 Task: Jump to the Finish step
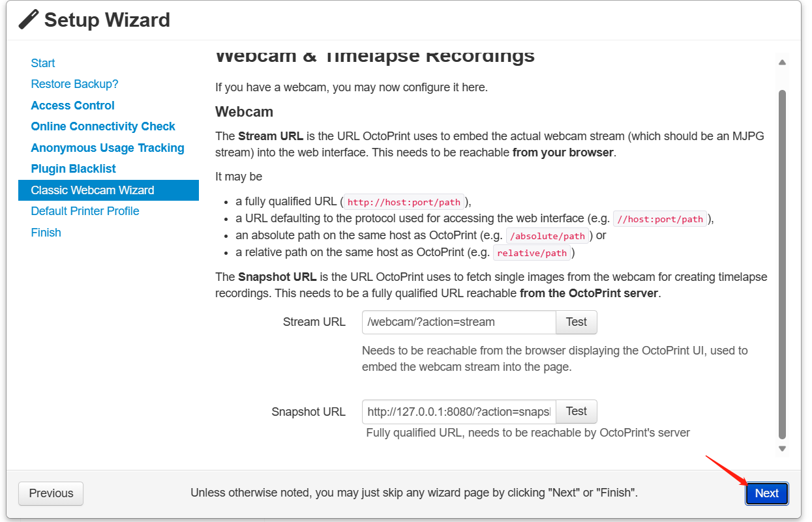[46, 233]
